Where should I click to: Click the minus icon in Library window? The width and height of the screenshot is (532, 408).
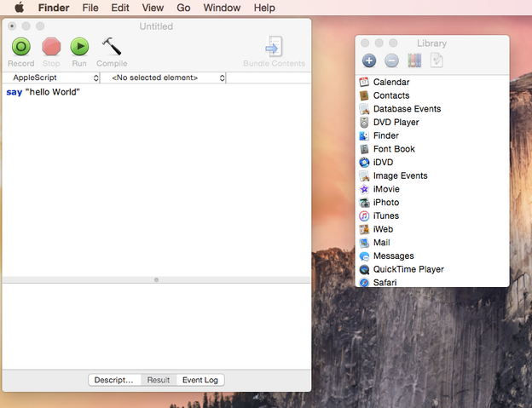pos(391,60)
